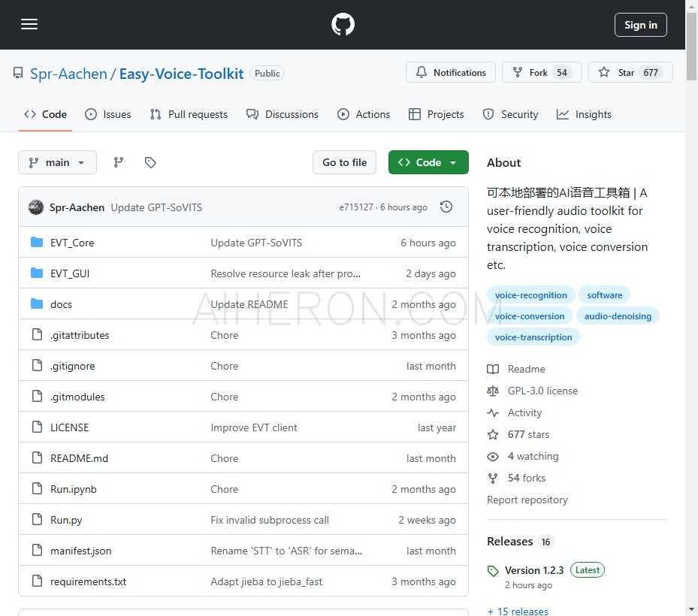View the 54 forks list
Screen dimensions: 698x616
click(x=516, y=478)
